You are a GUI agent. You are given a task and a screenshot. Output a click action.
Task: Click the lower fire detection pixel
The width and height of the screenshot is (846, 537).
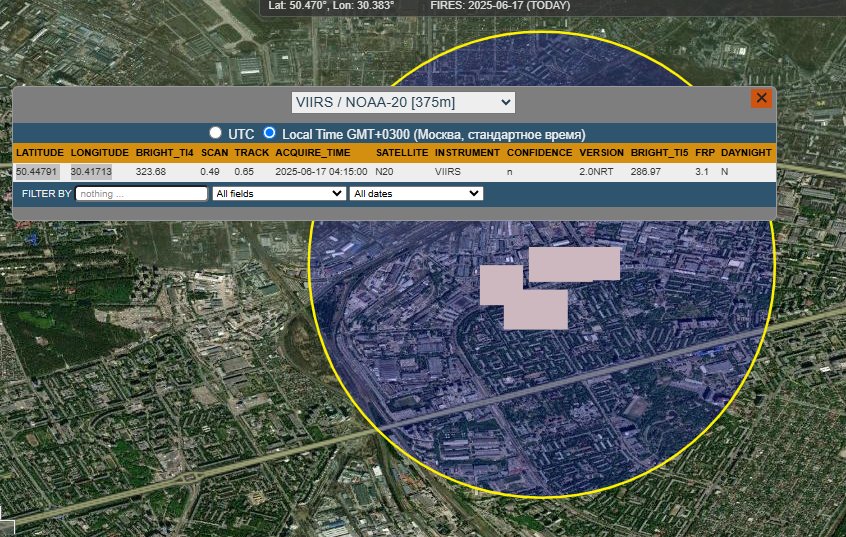(x=536, y=309)
